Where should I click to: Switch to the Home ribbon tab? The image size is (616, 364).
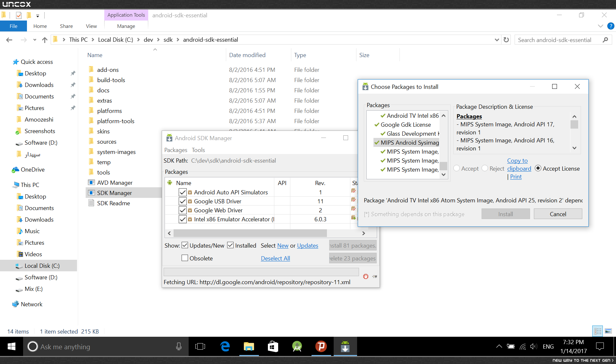[40, 26]
